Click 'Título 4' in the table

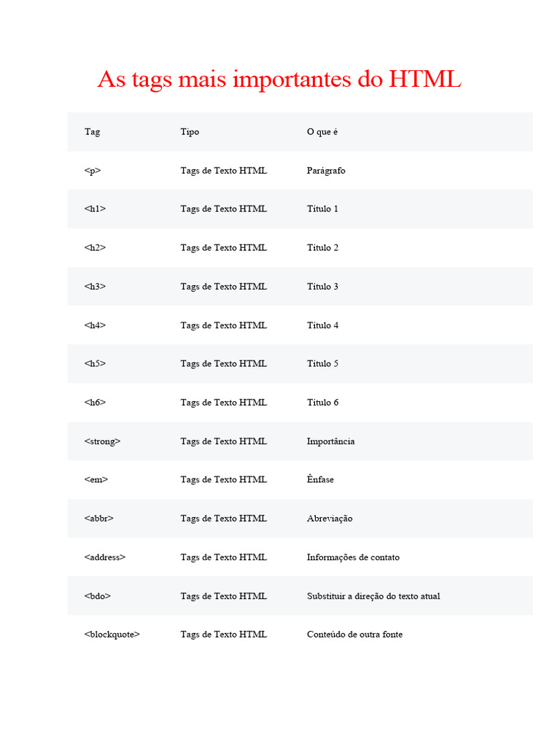pos(322,325)
